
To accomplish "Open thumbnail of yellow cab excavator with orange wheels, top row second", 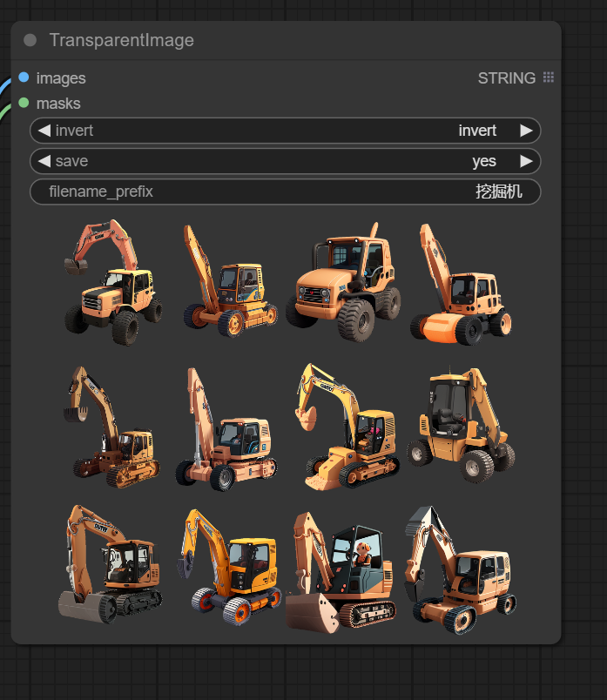I will click(231, 281).
